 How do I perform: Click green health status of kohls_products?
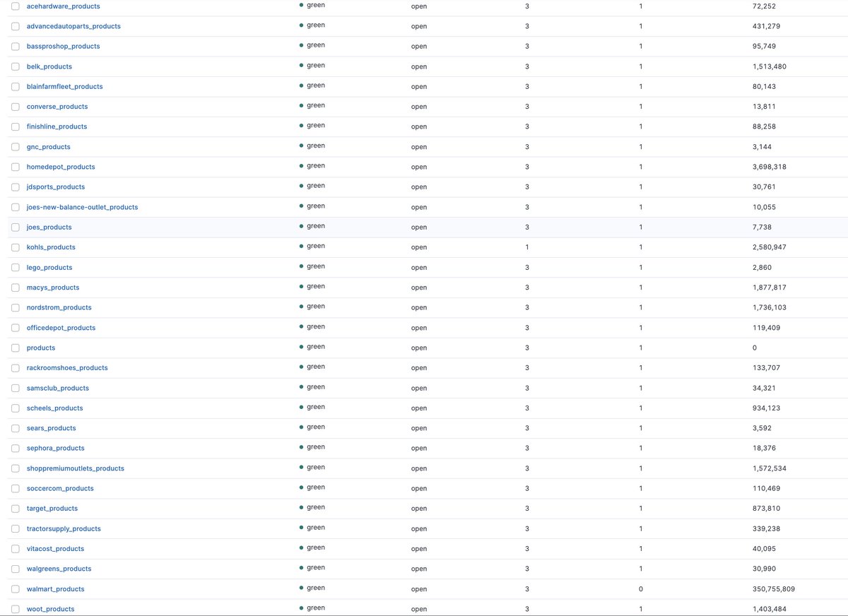pyautogui.click(x=312, y=246)
